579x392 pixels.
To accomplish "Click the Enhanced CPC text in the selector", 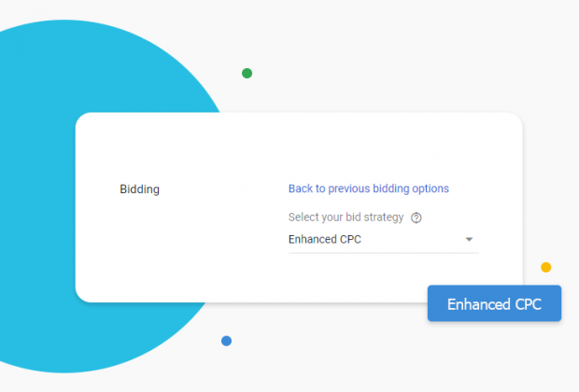I will point(325,240).
